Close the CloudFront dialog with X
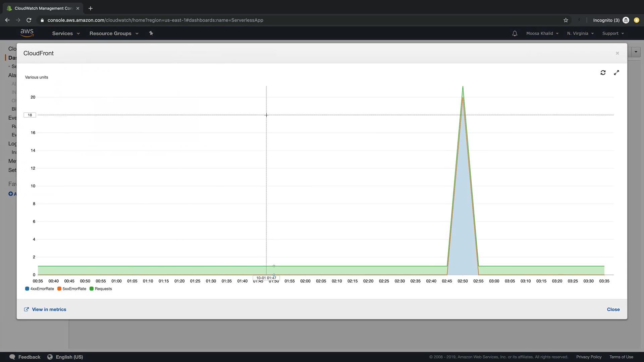Image resolution: width=644 pixels, height=362 pixels. click(617, 53)
